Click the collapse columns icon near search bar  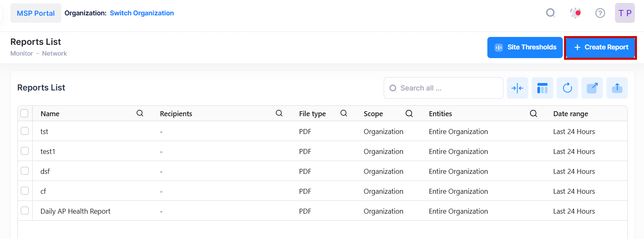click(518, 88)
